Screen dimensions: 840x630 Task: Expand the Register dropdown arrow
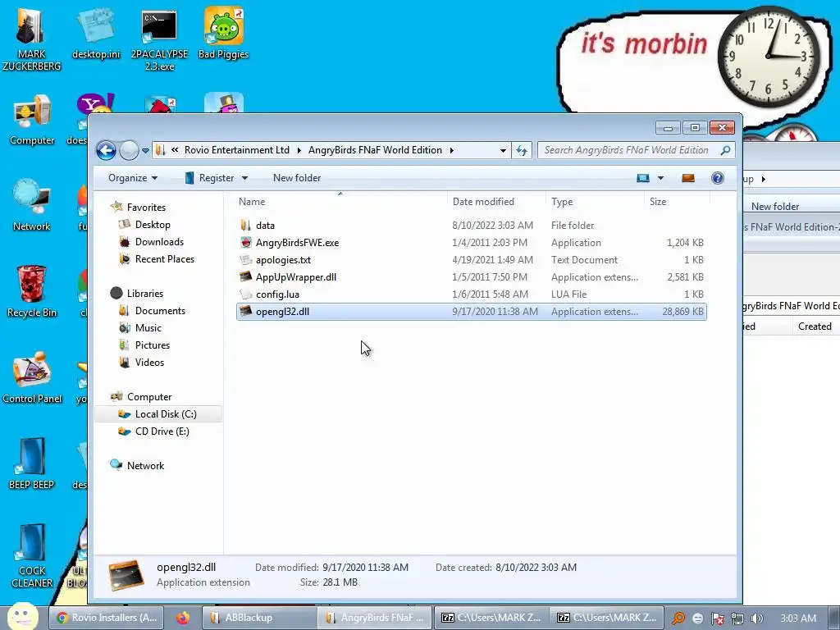(244, 178)
